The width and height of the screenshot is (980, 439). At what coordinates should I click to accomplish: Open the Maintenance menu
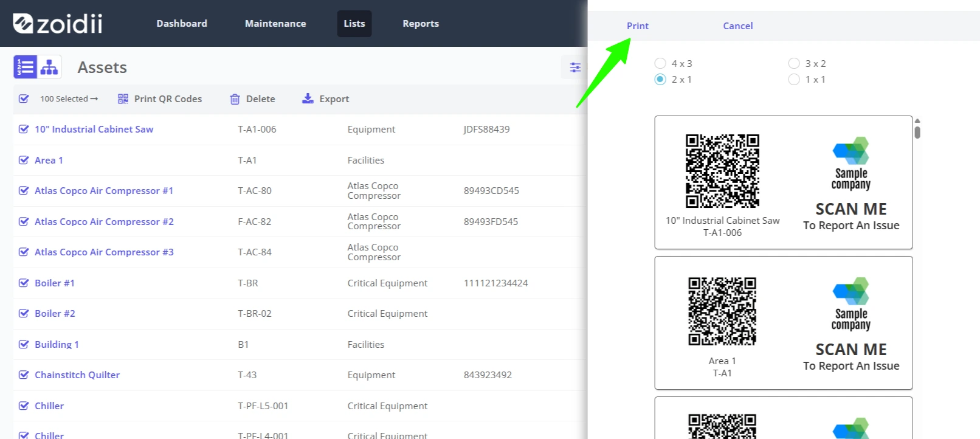[275, 24]
